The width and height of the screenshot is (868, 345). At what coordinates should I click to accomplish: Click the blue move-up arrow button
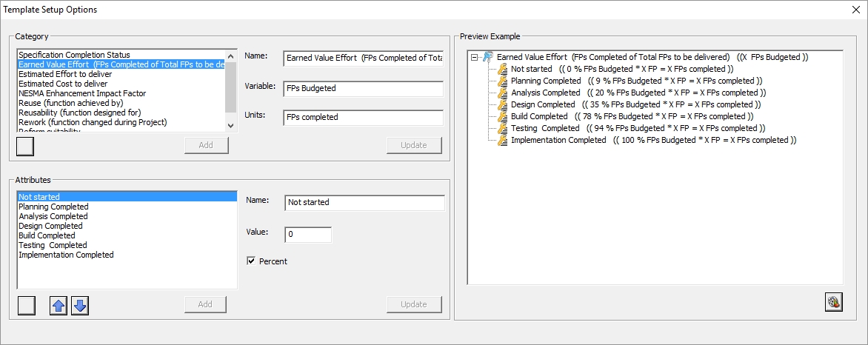(x=58, y=304)
